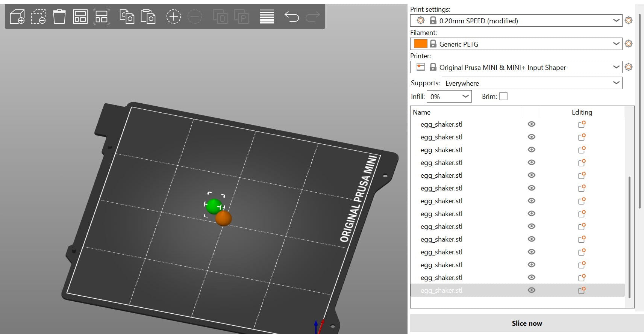Click the Slice now button

pos(527,323)
